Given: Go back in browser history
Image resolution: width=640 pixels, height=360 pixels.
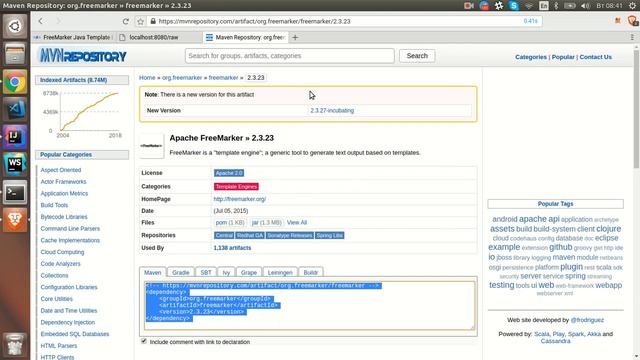Looking at the screenshot, I should click(40, 21).
